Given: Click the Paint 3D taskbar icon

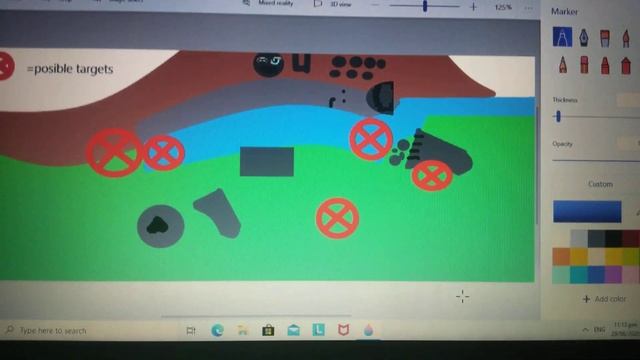Looking at the screenshot, I should point(369,330).
